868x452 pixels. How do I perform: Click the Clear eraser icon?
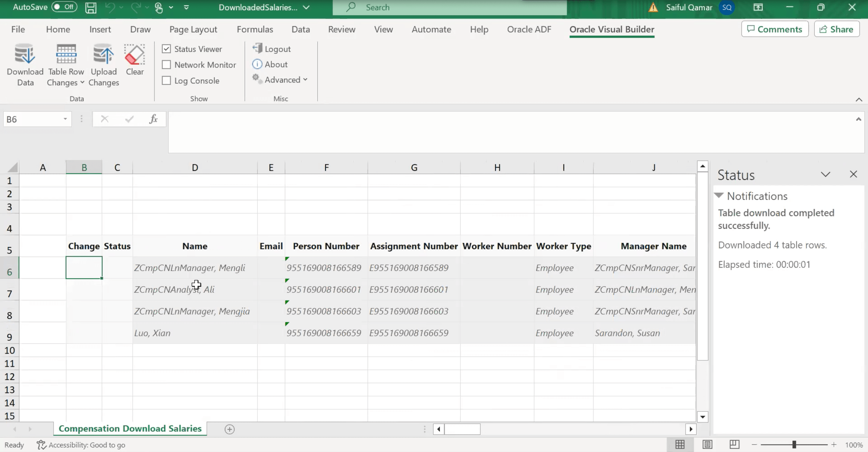coord(134,55)
